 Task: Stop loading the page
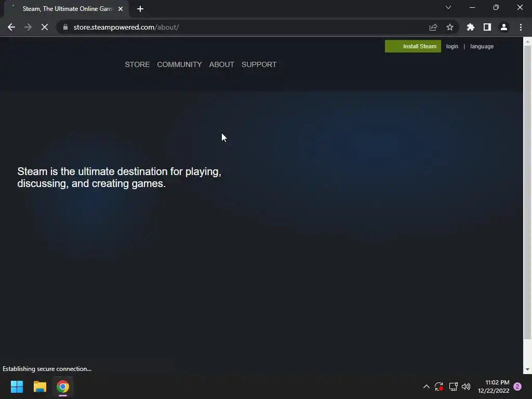(x=45, y=27)
